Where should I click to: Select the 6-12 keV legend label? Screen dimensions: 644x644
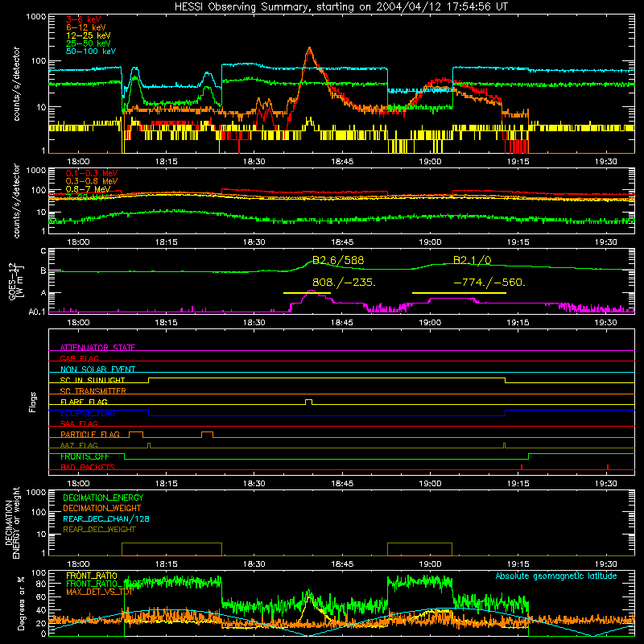(x=86, y=27)
